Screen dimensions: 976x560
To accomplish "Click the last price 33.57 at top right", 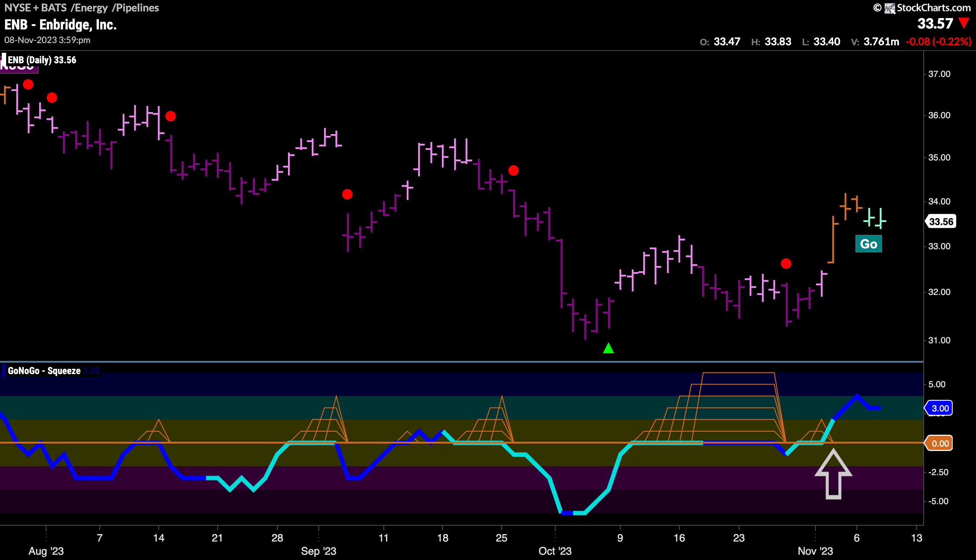I will tap(935, 23).
